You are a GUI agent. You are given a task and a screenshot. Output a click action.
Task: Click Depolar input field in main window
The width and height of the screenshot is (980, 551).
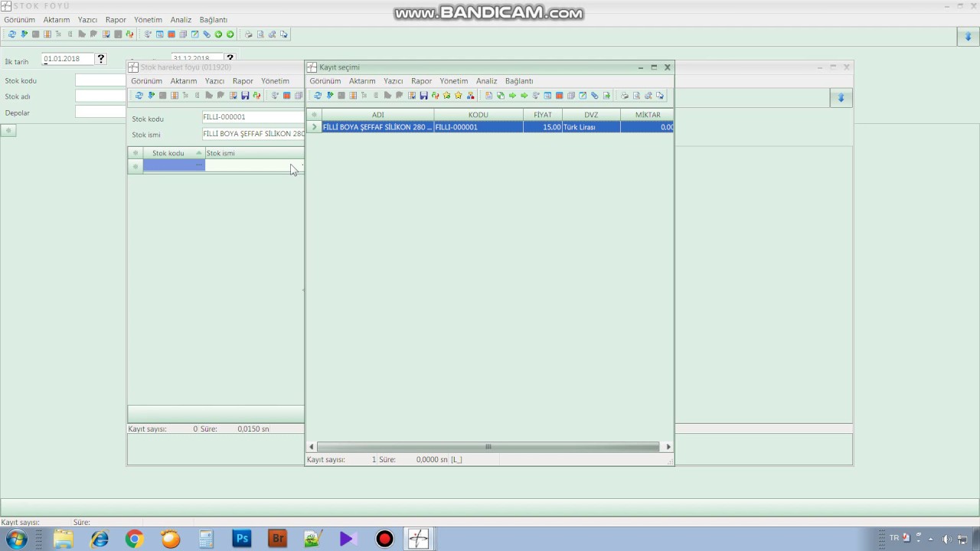100,112
